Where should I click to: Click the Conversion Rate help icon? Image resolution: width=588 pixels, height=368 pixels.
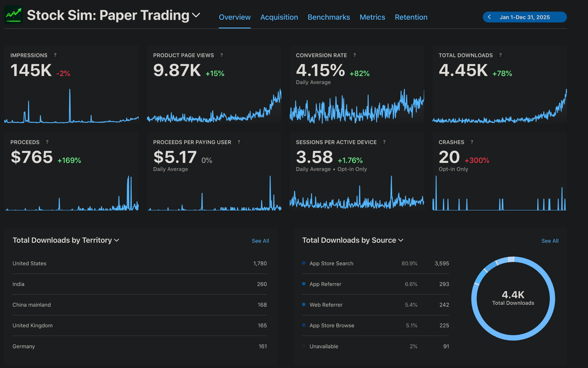355,55
